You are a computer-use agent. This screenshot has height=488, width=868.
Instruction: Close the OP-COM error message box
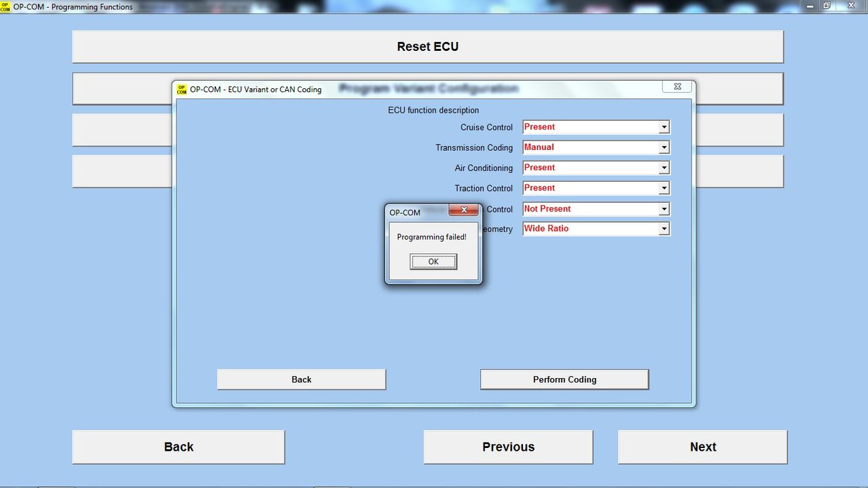tap(463, 210)
